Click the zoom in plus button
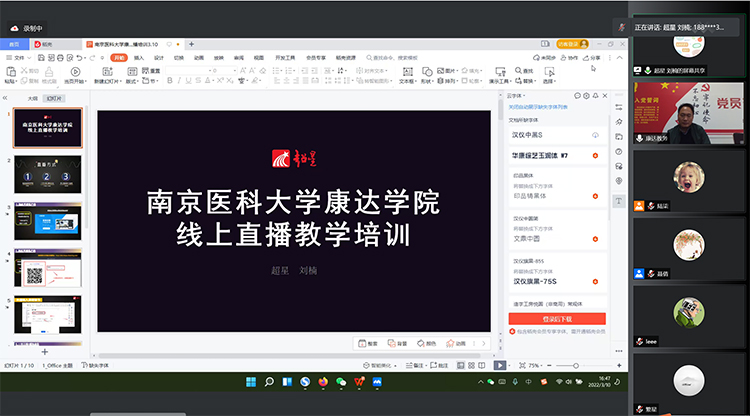The height and width of the screenshot is (416, 750). coord(619,365)
